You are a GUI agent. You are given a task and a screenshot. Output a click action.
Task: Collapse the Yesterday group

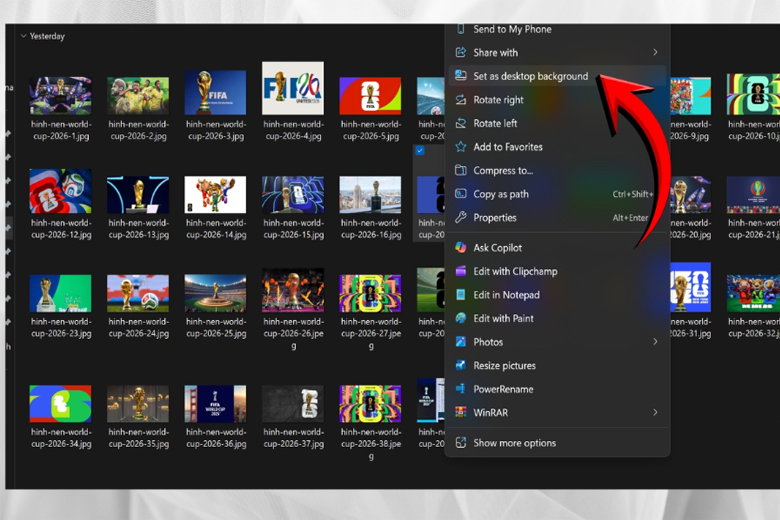(23, 36)
